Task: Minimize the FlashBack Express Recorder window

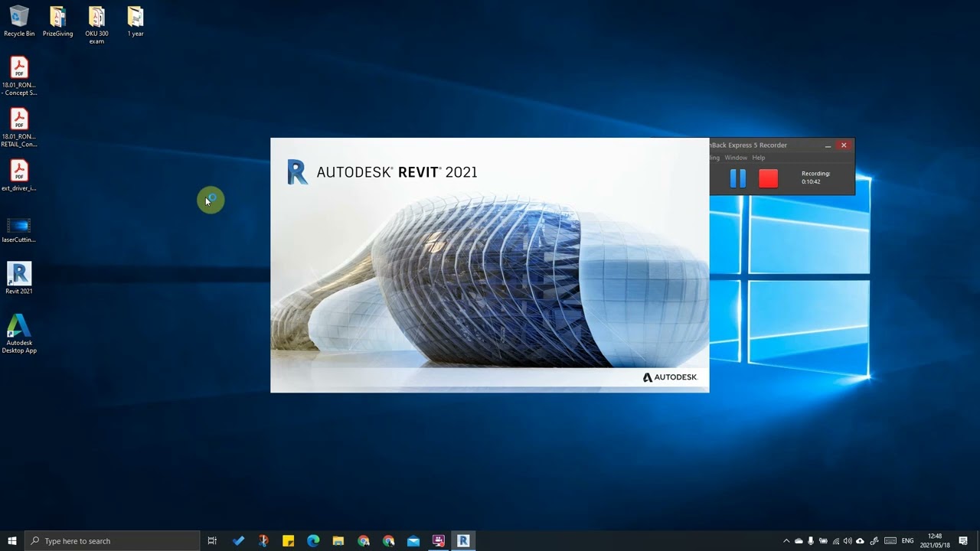Action: (828, 145)
